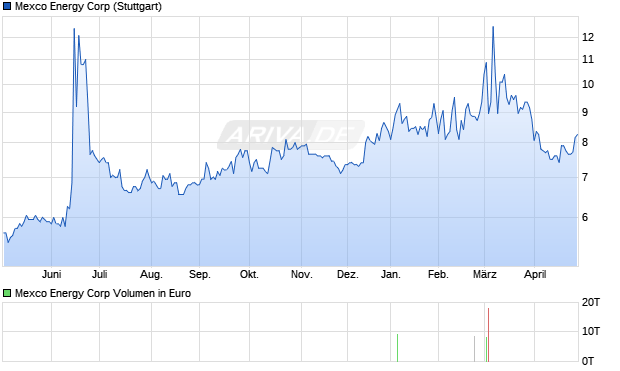Screen dimensions: 620x371
Task: Click the price axis value 10
Action: (x=588, y=84)
